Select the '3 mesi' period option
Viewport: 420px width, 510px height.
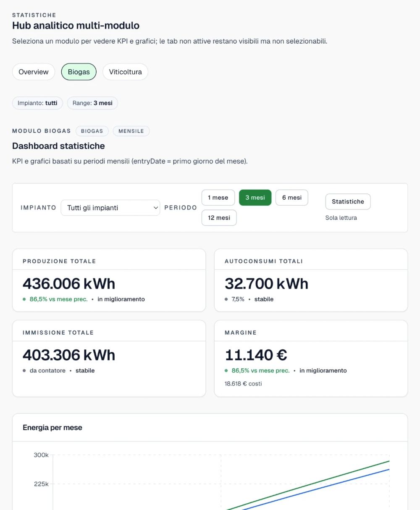255,198
